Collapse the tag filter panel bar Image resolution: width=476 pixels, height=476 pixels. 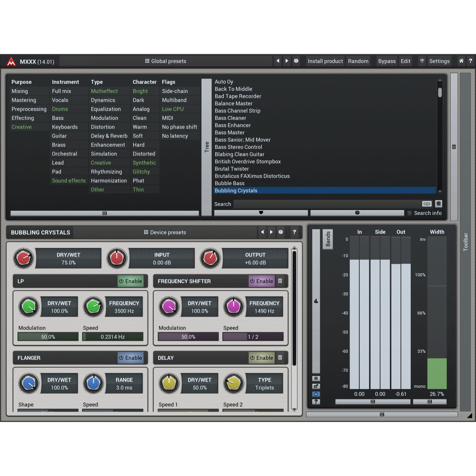pos(104,213)
